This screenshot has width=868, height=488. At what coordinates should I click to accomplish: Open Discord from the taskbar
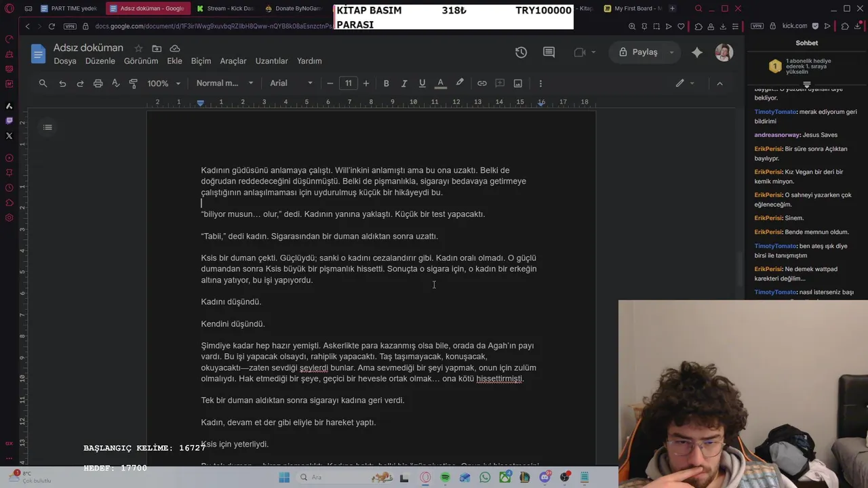click(x=545, y=477)
